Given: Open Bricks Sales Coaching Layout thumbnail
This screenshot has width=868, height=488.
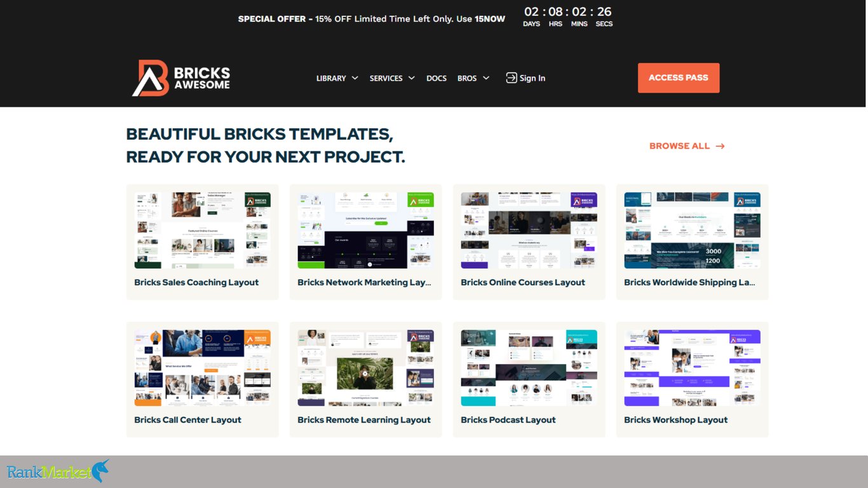Looking at the screenshot, I should coord(203,231).
